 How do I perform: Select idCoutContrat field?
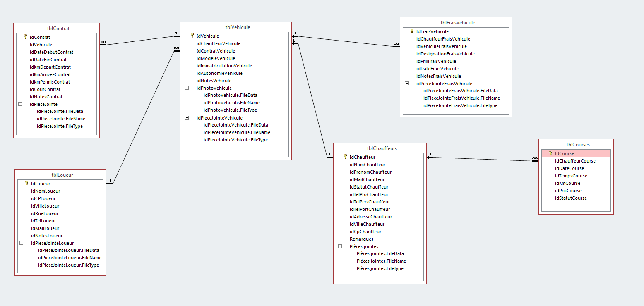45,89
